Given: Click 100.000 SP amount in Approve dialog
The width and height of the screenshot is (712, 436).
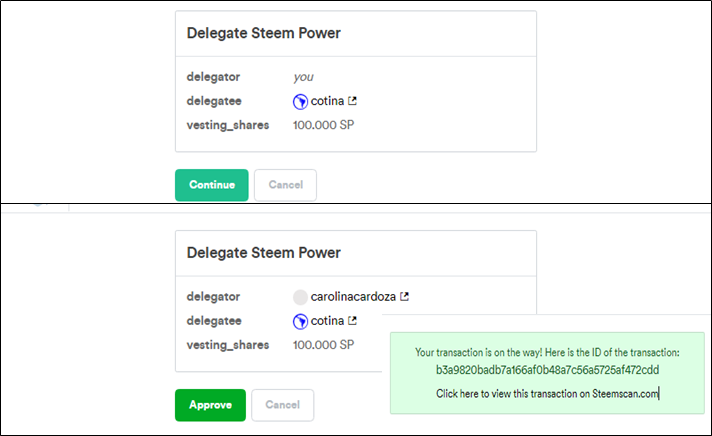Looking at the screenshot, I should pos(323,345).
